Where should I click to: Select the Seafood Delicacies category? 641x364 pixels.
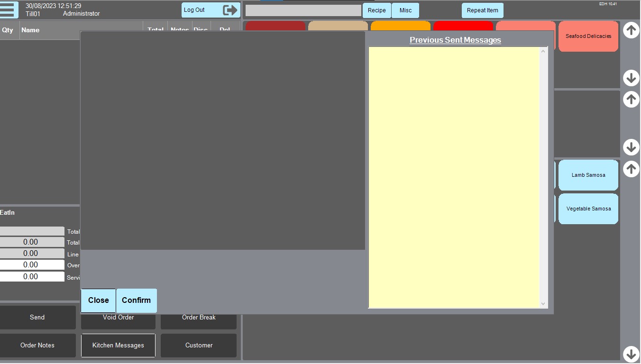tap(588, 36)
